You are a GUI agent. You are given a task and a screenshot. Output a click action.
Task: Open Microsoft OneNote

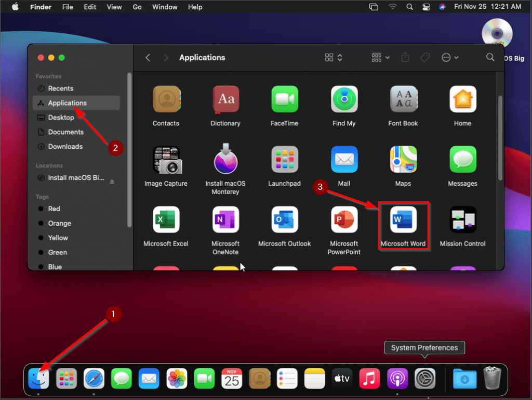coord(225,220)
